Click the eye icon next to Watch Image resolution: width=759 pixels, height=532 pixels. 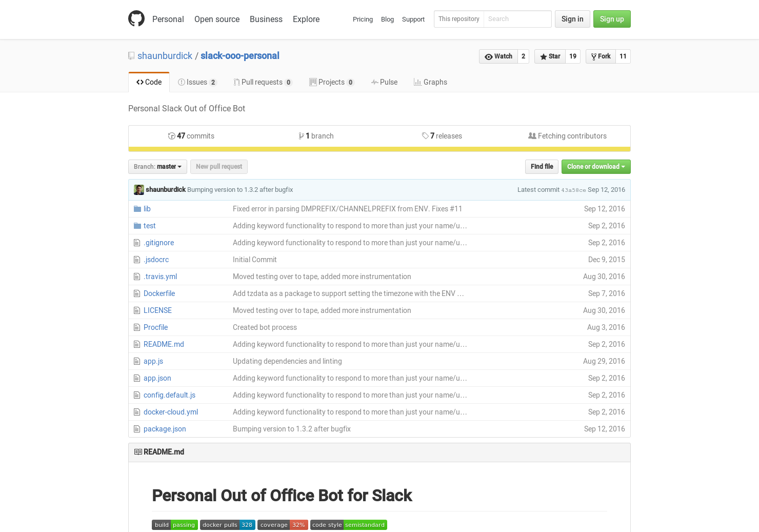[x=489, y=56]
